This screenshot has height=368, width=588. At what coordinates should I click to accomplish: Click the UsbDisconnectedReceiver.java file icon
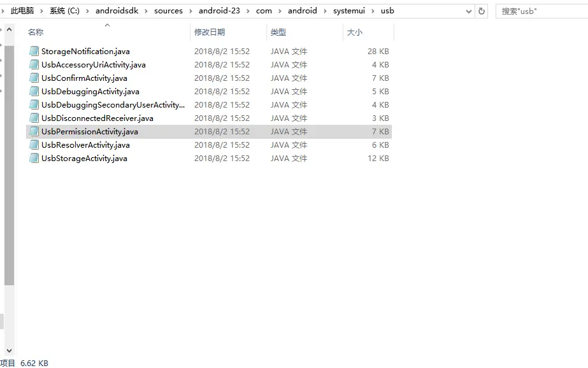click(34, 118)
